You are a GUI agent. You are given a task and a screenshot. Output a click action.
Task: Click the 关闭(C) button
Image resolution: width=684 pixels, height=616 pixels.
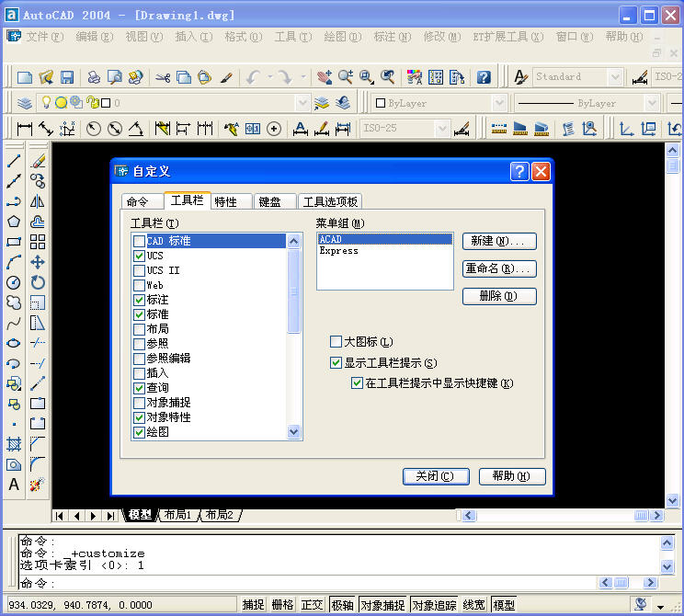click(x=436, y=476)
